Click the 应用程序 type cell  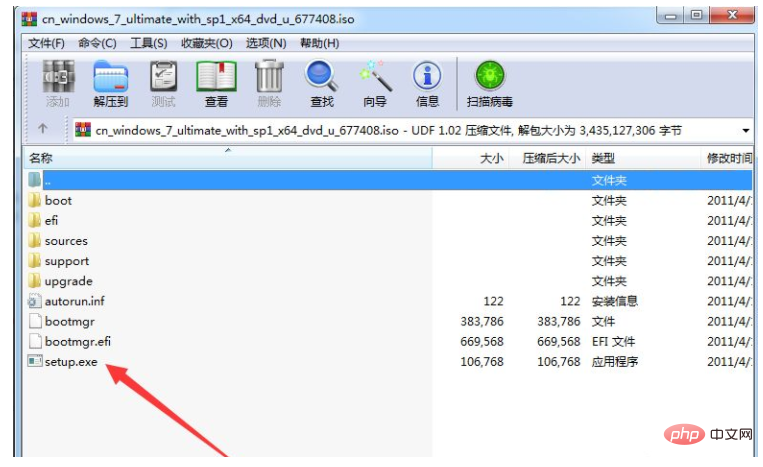pos(615,361)
